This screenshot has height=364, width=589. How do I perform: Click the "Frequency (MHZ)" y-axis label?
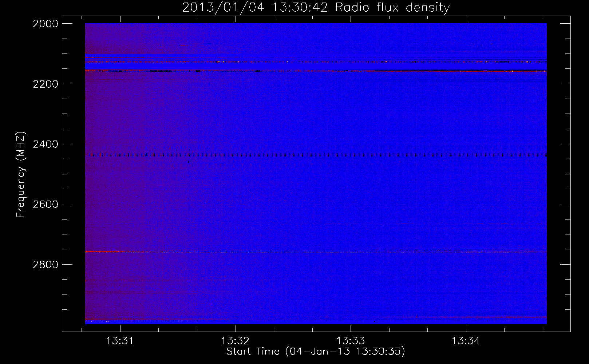click(21, 175)
